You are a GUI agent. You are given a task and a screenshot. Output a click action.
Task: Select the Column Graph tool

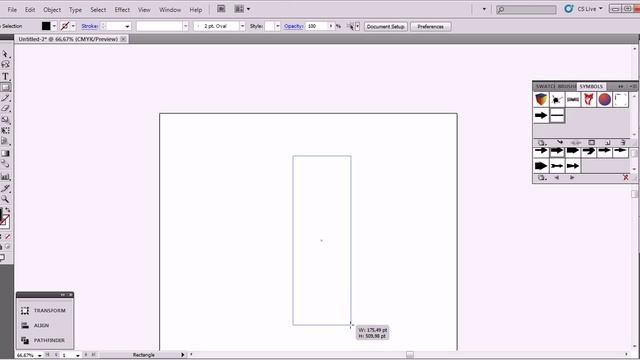point(5,177)
